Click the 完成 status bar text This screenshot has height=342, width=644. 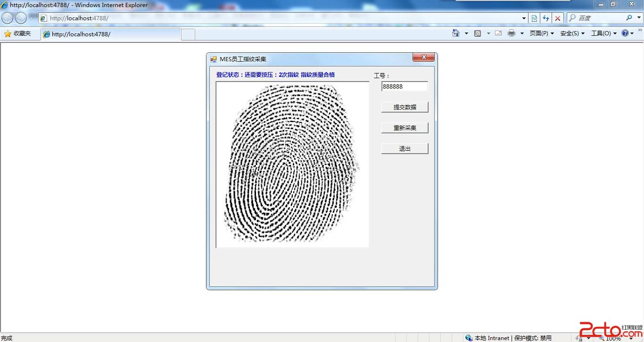(7, 338)
